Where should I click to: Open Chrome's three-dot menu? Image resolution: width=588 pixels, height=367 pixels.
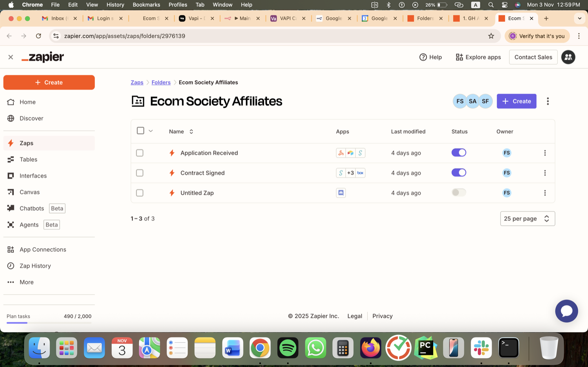[x=579, y=36]
